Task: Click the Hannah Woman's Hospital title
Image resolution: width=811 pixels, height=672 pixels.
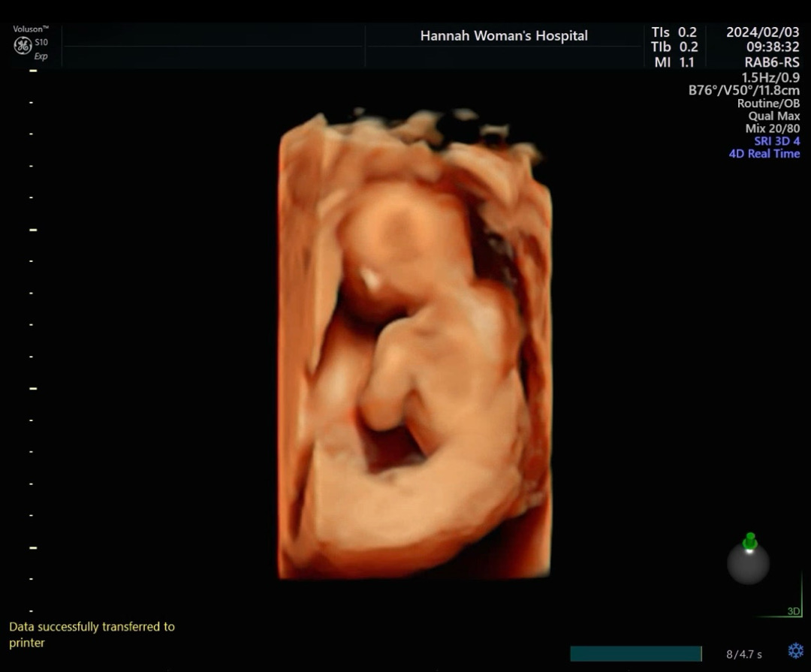Action: (503, 36)
